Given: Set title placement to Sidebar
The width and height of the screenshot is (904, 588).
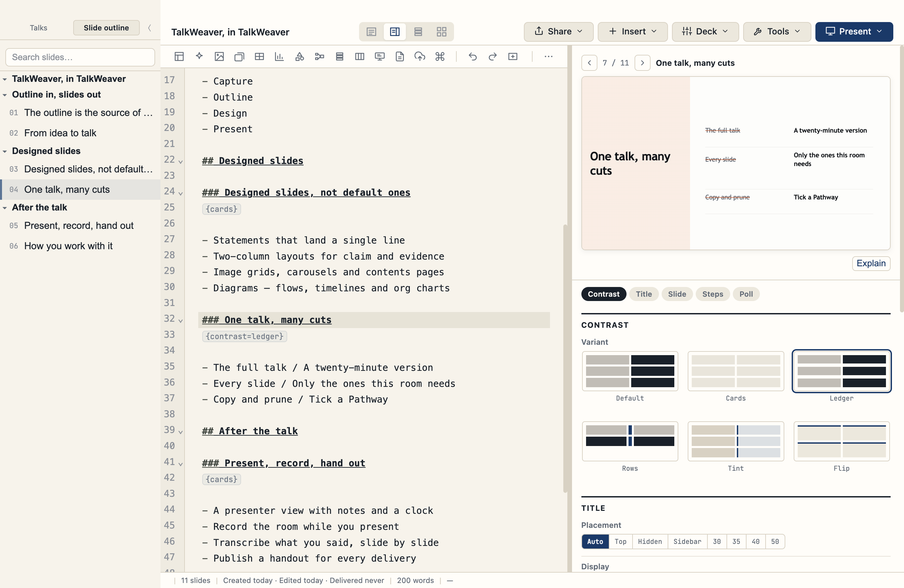Looking at the screenshot, I should click(x=687, y=541).
